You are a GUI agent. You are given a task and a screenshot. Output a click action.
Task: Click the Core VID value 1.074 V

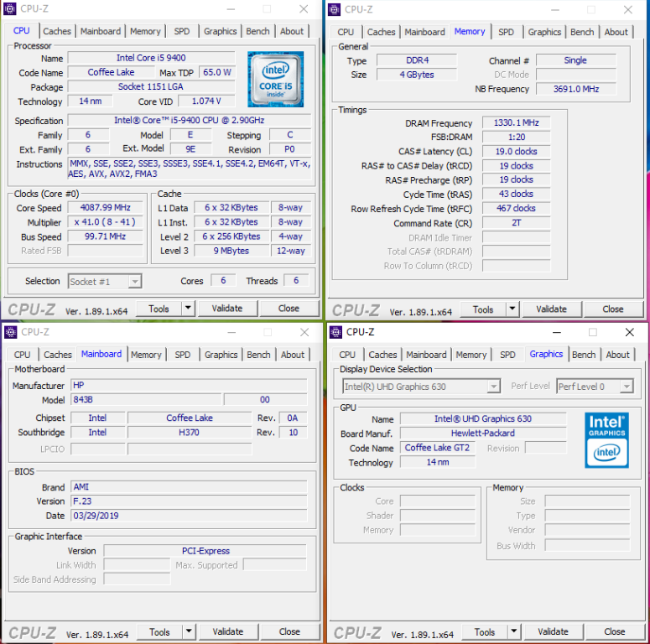pos(206,101)
